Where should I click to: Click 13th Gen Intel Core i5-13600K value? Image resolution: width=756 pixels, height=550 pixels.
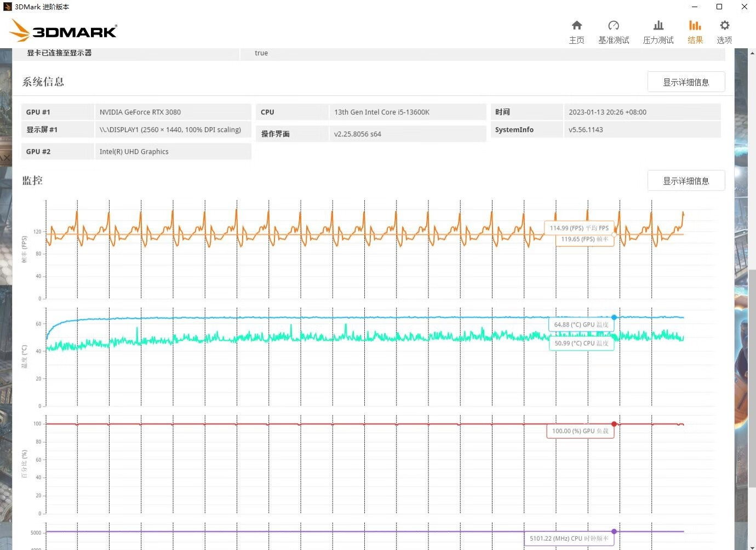click(x=408, y=112)
